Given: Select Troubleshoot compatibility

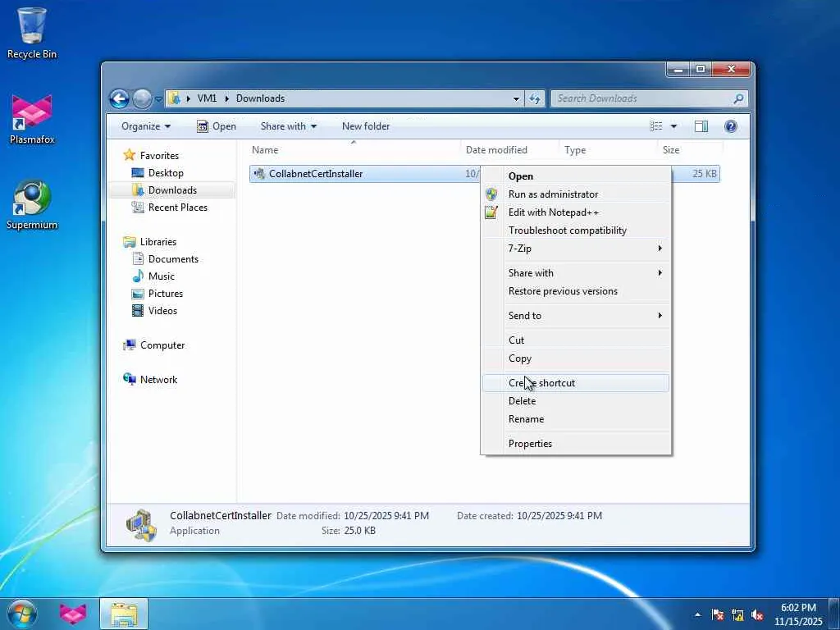Looking at the screenshot, I should click(x=576, y=231).
